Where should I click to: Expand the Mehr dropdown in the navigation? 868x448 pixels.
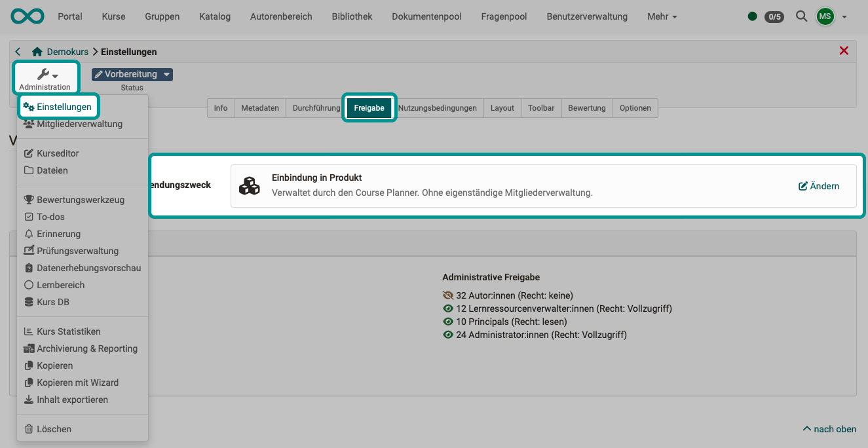click(x=662, y=16)
